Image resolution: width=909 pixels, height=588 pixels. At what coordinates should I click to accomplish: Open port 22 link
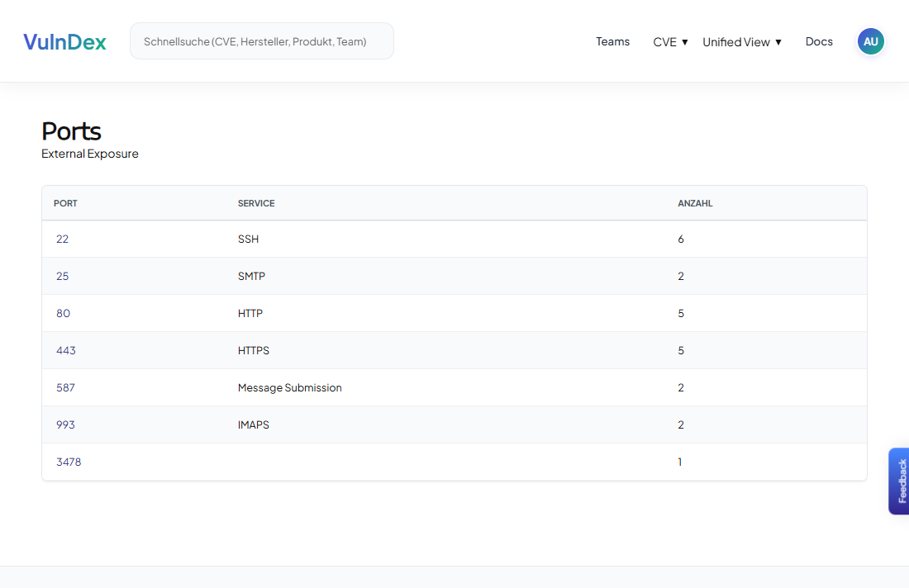(62, 239)
